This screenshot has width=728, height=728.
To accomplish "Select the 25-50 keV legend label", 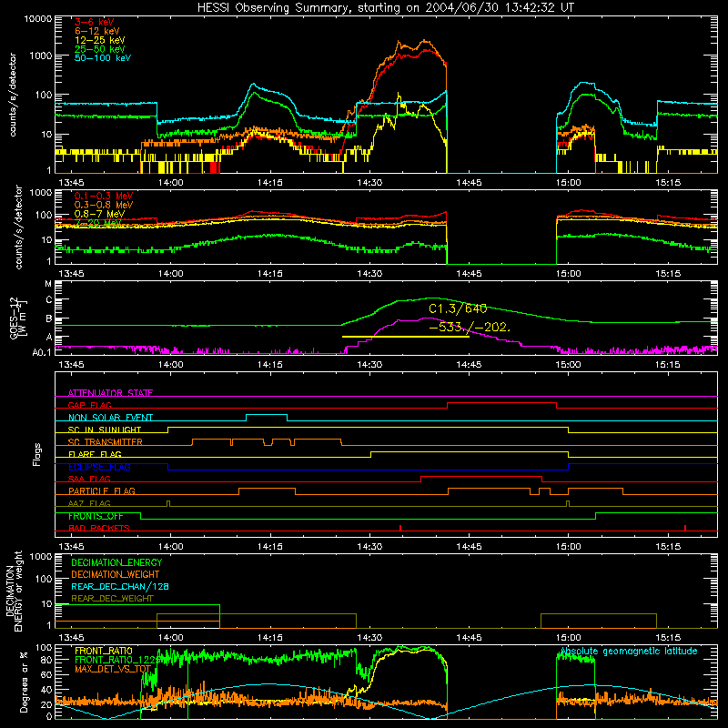I will pyautogui.click(x=100, y=49).
